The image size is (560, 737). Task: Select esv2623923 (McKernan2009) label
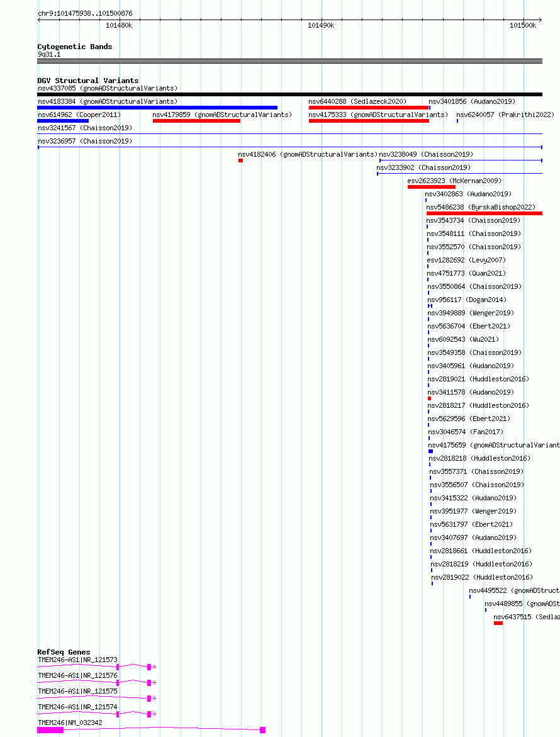pos(454,181)
